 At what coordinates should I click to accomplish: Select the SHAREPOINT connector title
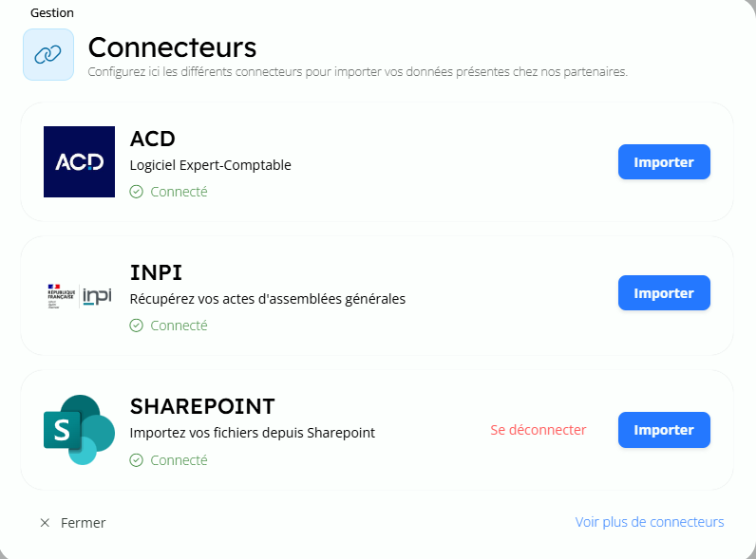[201, 406]
